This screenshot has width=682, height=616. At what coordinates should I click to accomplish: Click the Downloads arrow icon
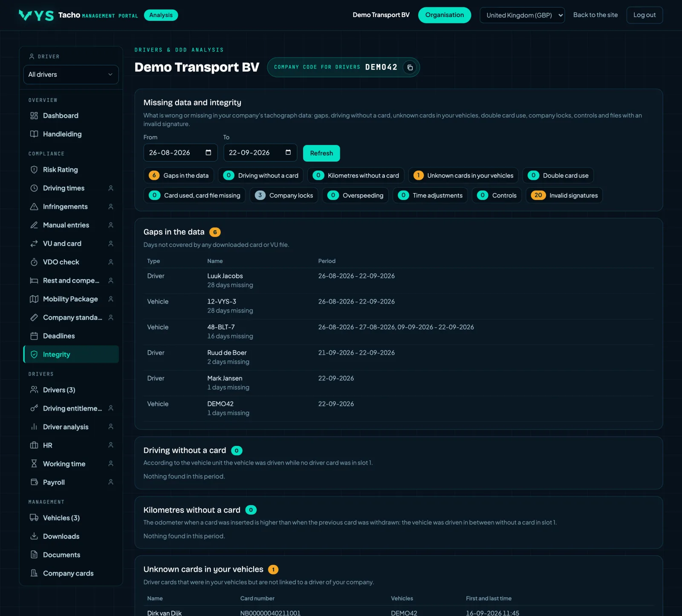(x=34, y=536)
